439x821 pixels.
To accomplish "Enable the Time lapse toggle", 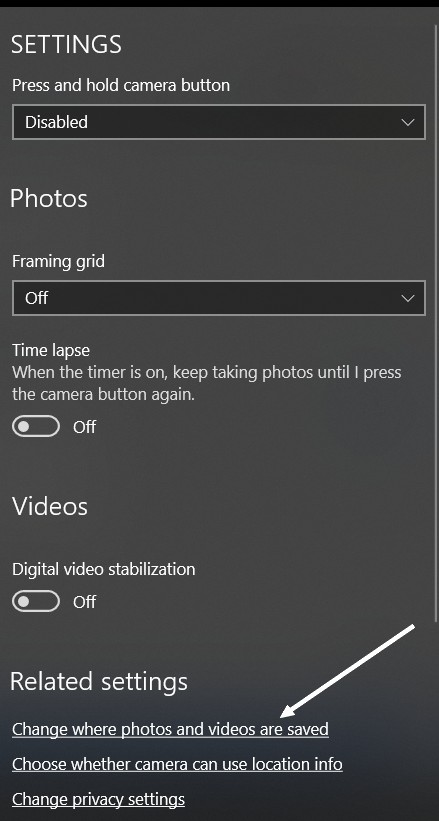I will pyautogui.click(x=36, y=426).
